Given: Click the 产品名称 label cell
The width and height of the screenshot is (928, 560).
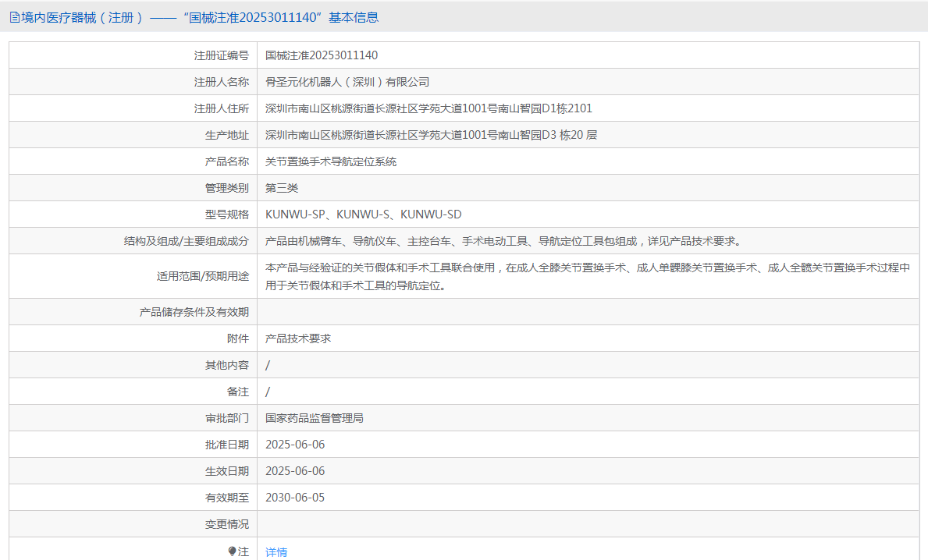Looking at the screenshot, I should (133, 161).
